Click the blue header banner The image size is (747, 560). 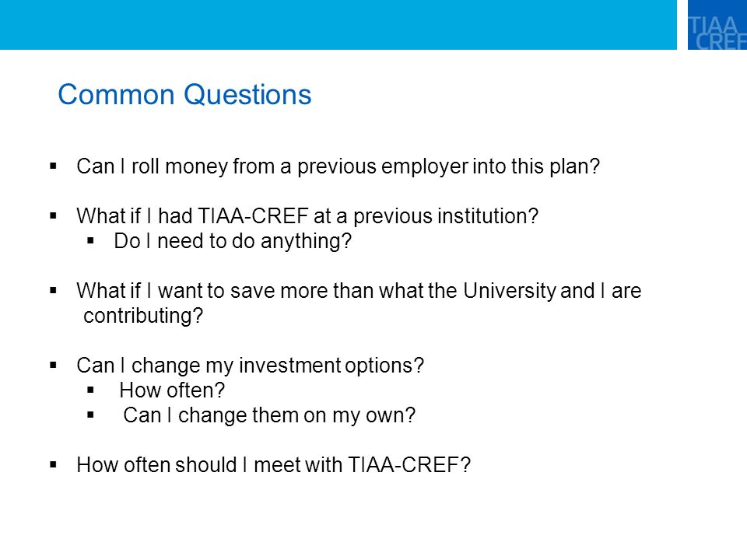point(338,25)
